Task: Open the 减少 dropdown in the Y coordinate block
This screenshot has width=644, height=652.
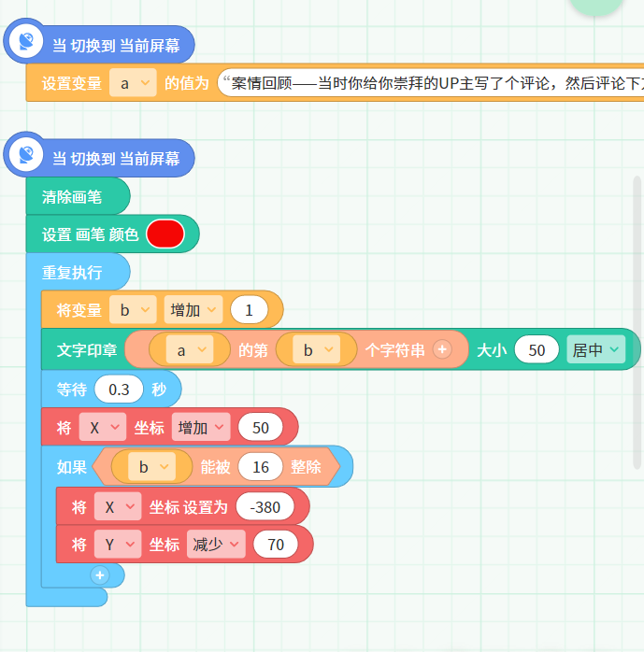Action: click(216, 544)
